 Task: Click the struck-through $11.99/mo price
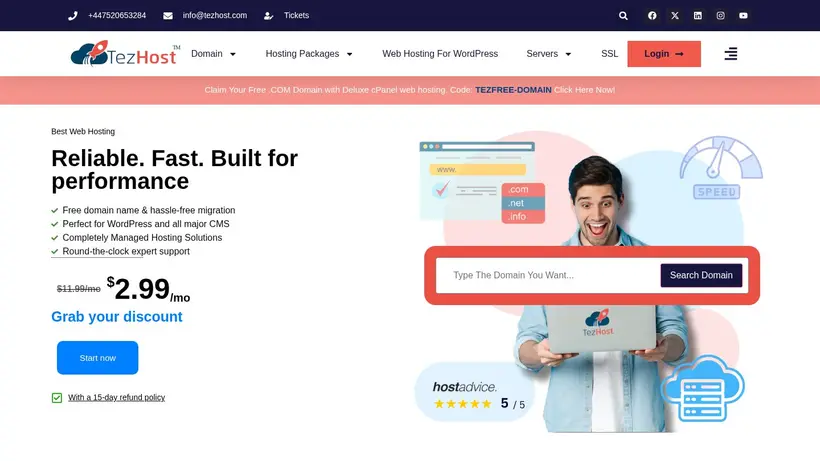[x=78, y=289]
